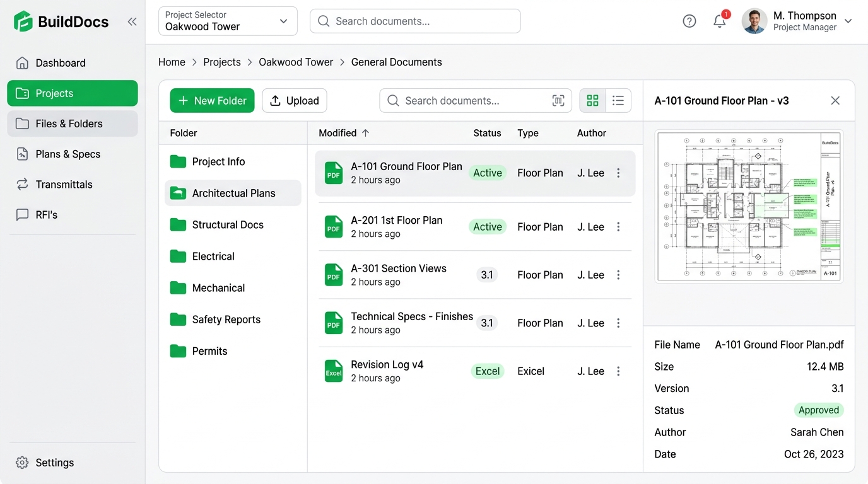Click the barcode scan icon in search

pos(558,101)
